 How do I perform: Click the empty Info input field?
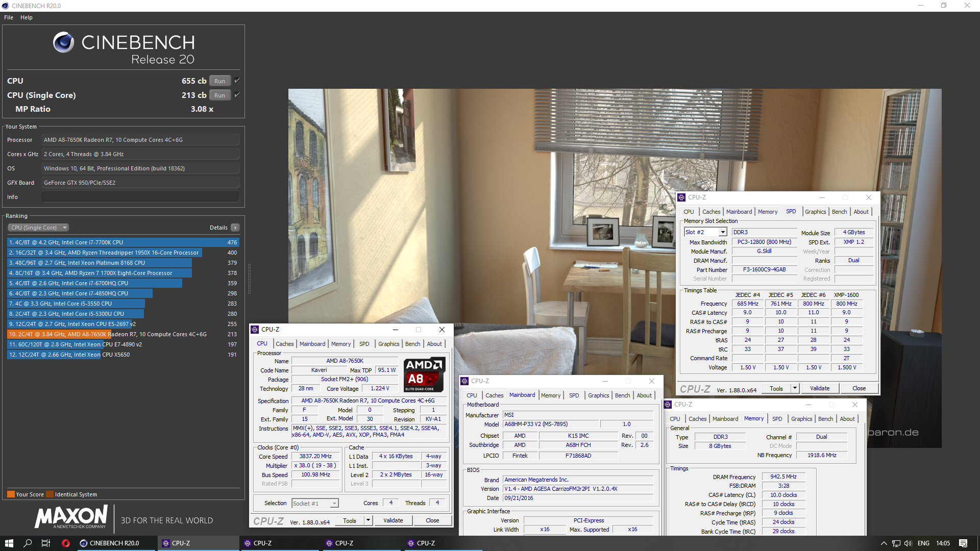pos(140,197)
